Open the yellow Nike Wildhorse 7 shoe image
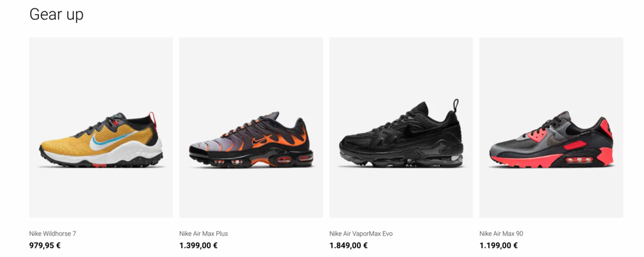The width and height of the screenshot is (644, 257). click(x=101, y=127)
